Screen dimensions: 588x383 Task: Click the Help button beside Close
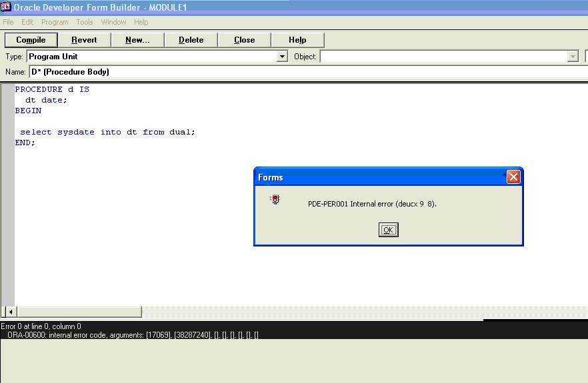(297, 40)
